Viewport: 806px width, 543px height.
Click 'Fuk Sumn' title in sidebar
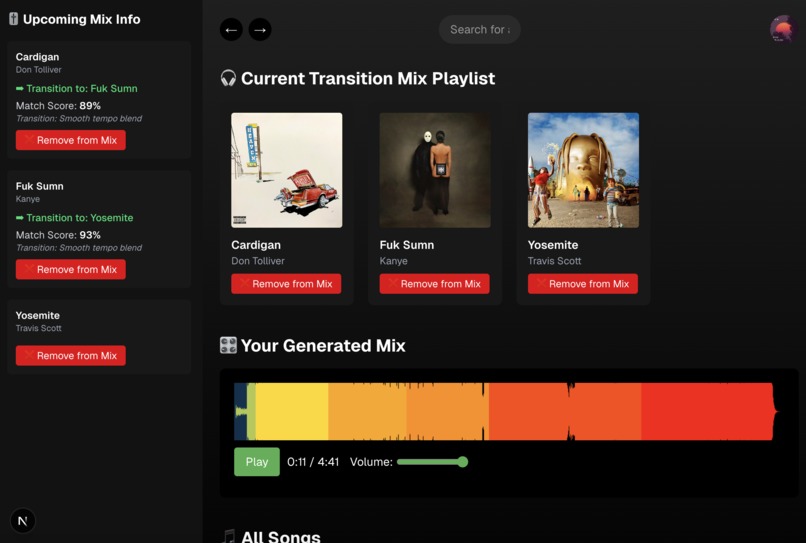[40, 186]
